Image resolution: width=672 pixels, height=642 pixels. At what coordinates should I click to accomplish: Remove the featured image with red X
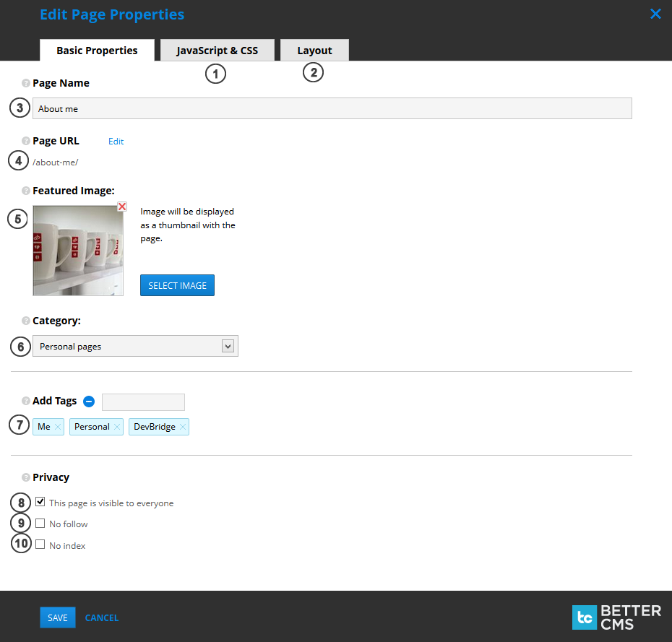(x=122, y=207)
